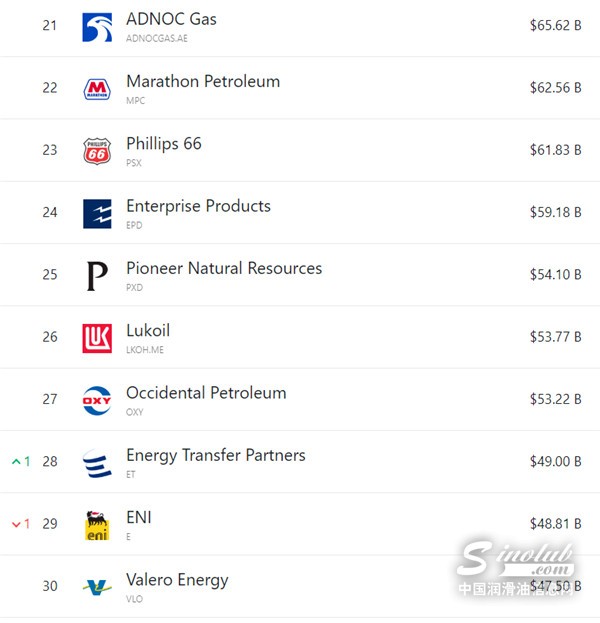Viewport: 600px width, 623px height.
Task: Open the Pioneer Natural Resources link
Action: pos(224,268)
